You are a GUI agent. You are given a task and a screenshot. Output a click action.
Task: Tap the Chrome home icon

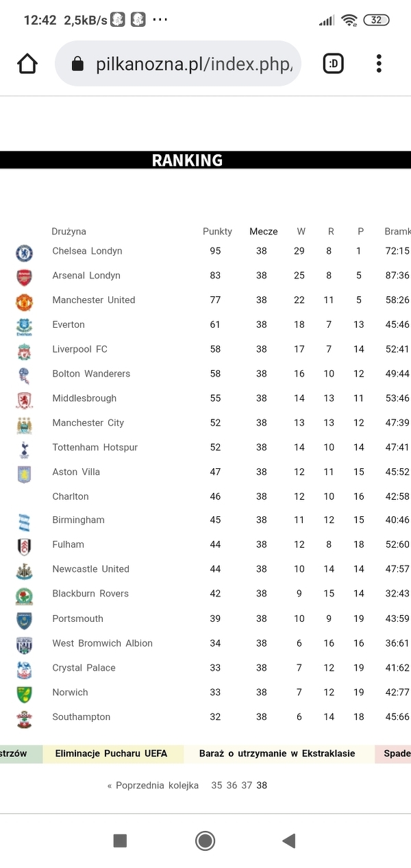[x=27, y=64]
